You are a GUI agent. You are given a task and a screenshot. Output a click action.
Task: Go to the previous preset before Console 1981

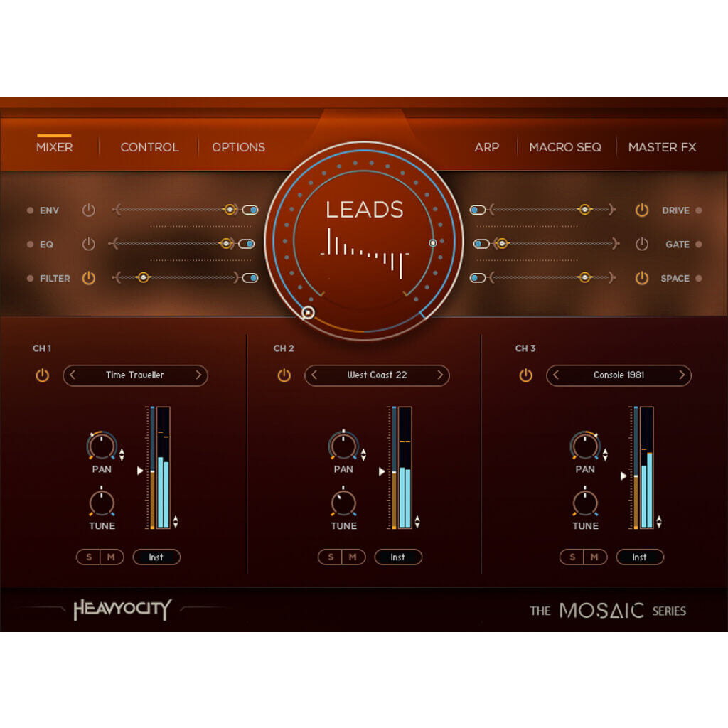(x=555, y=375)
